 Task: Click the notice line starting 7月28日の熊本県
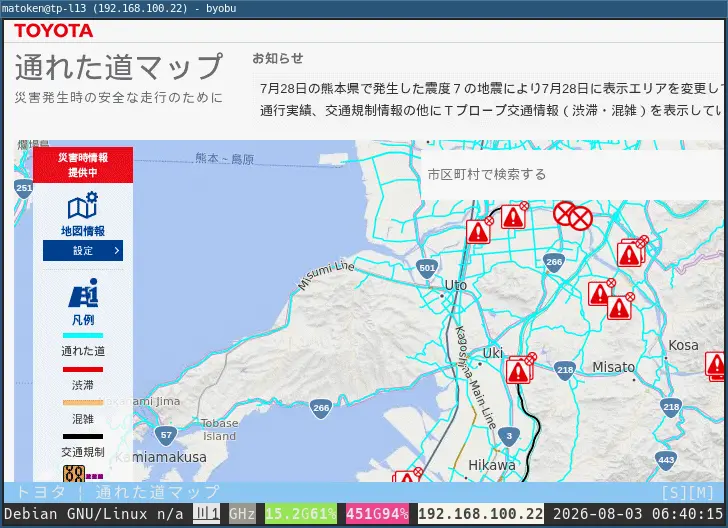pos(491,88)
